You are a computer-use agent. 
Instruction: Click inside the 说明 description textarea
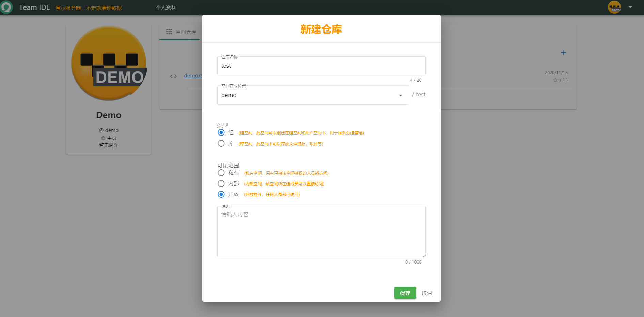(x=321, y=232)
